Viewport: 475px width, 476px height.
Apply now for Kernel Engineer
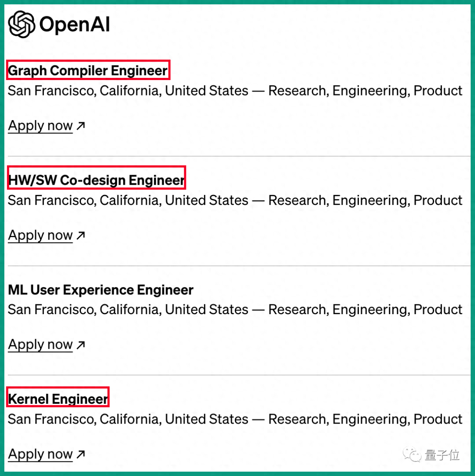pos(40,454)
